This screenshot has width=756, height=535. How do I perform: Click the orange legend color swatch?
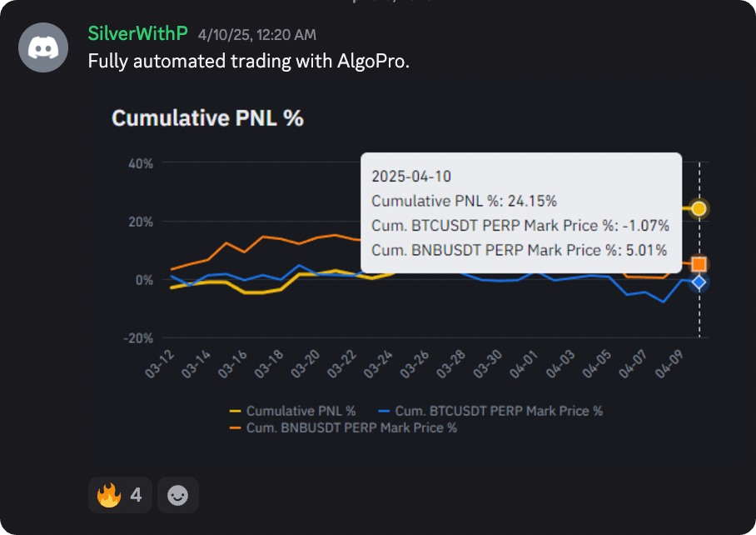235,427
